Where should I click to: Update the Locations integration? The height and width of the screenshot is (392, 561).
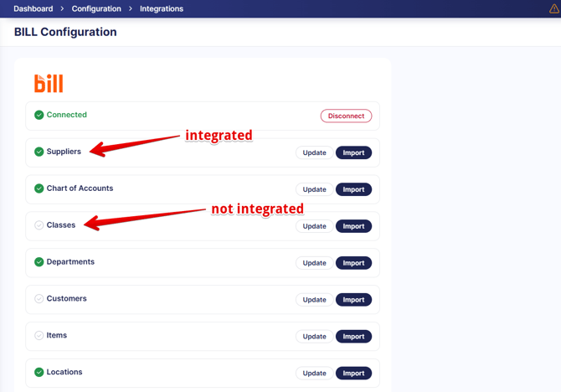point(314,374)
